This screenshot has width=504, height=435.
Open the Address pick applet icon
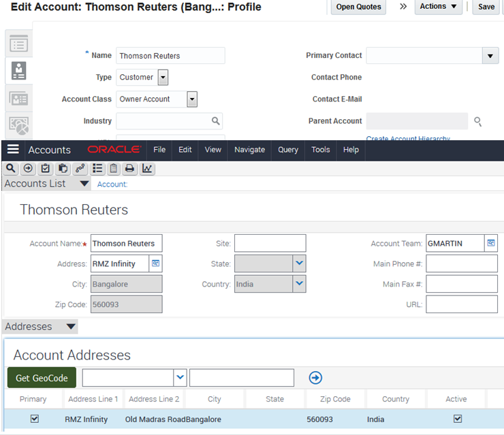(x=155, y=263)
